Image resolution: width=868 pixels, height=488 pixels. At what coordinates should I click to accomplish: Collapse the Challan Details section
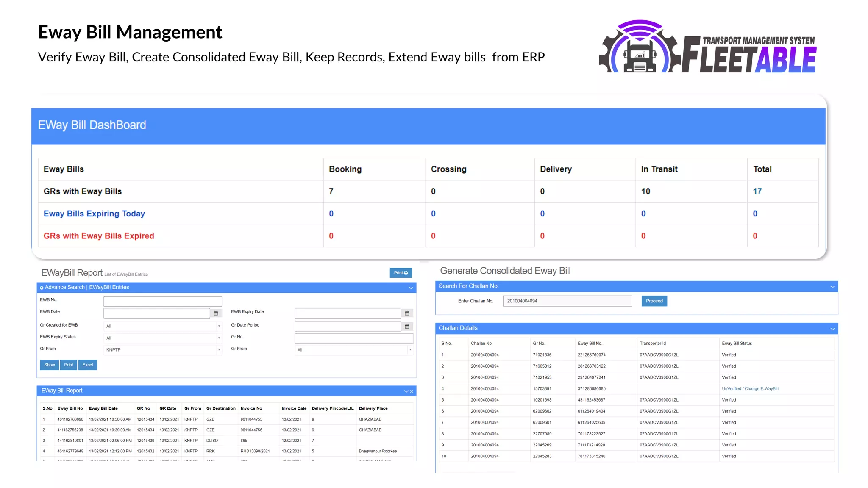coord(832,329)
